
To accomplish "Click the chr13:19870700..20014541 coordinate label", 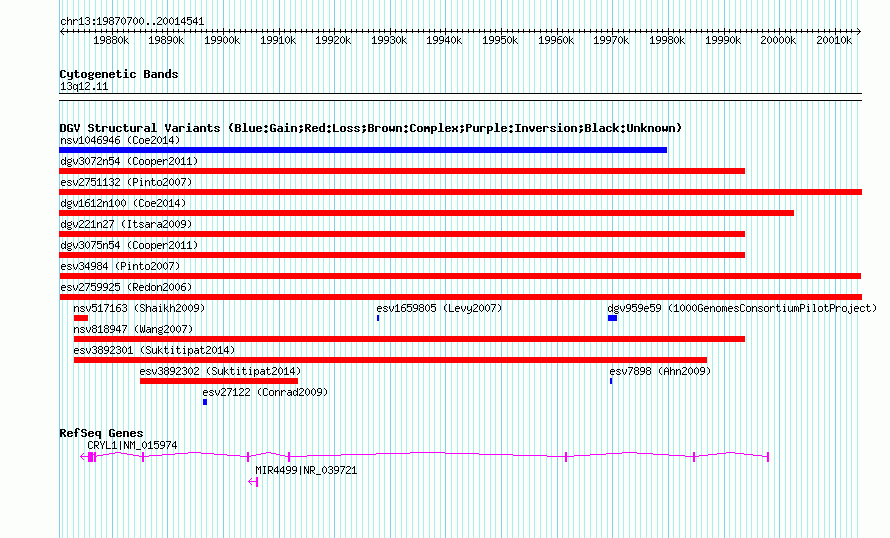I will pyautogui.click(x=132, y=21).
